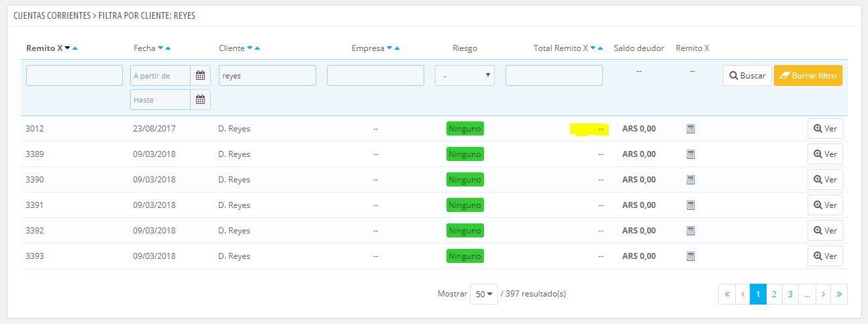Image resolution: width=868 pixels, height=324 pixels.
Task: Click the Buscar search button
Action: pos(747,76)
